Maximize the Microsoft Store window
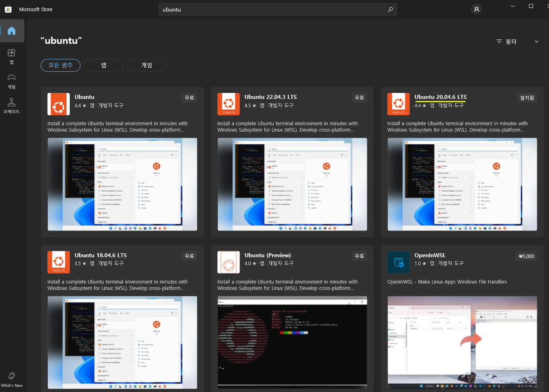The image size is (549, 392). click(x=531, y=6)
